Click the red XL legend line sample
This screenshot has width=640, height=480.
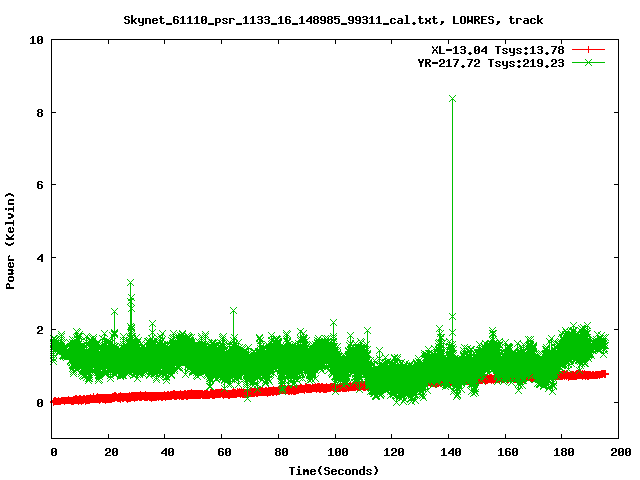(x=589, y=49)
